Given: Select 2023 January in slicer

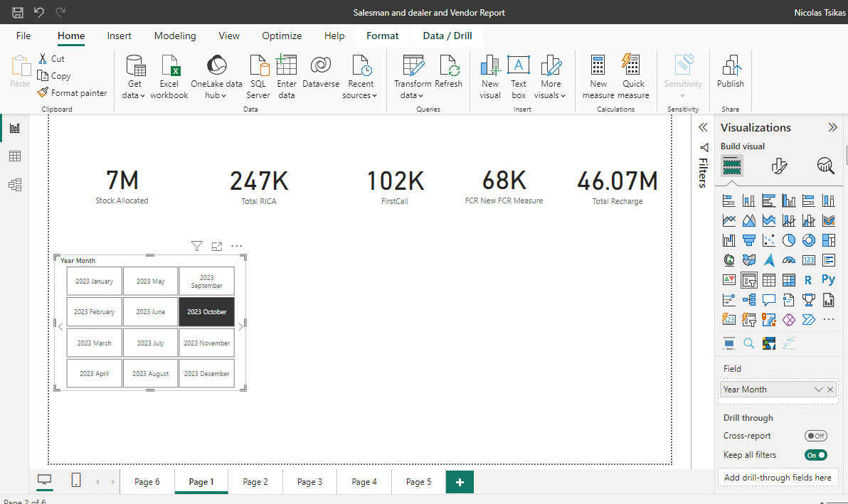Looking at the screenshot, I should [94, 281].
